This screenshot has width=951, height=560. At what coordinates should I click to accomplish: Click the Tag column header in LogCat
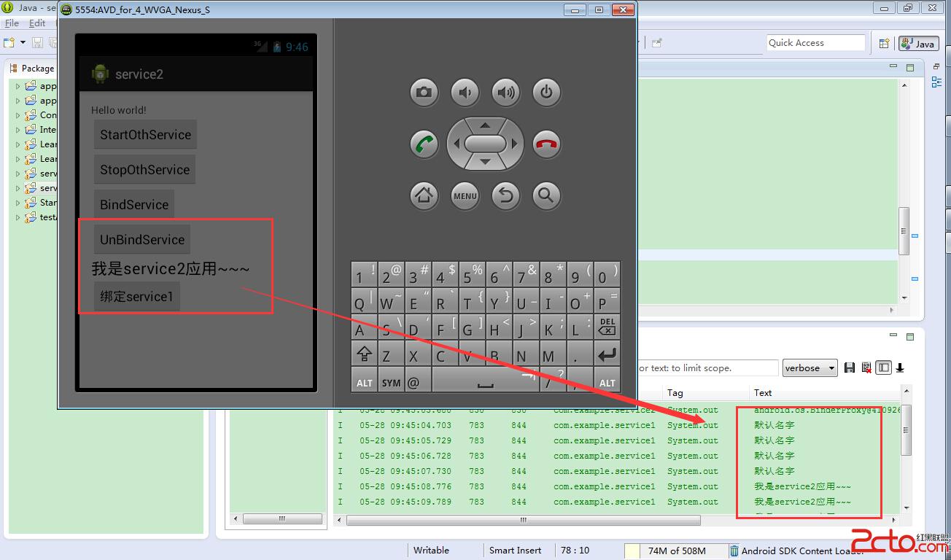[675, 393]
